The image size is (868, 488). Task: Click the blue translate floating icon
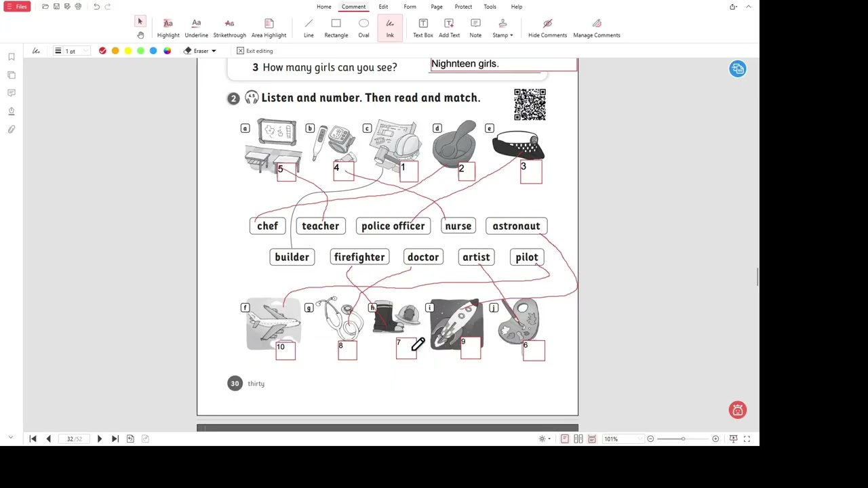[x=737, y=68]
